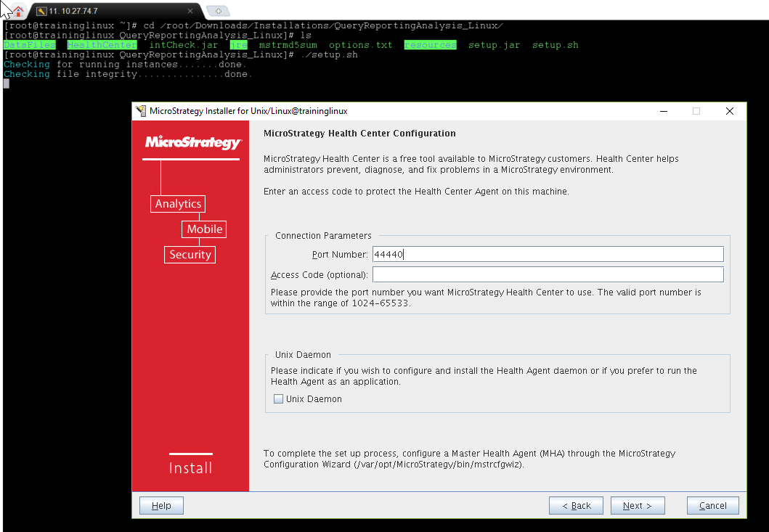This screenshot has height=532, width=769.
Task: Enable the Unix Daemon checkbox
Action: (279, 399)
